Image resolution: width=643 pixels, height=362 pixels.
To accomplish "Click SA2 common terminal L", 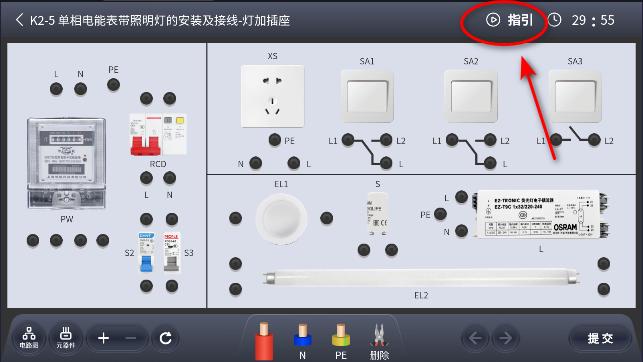I will click(x=490, y=163).
